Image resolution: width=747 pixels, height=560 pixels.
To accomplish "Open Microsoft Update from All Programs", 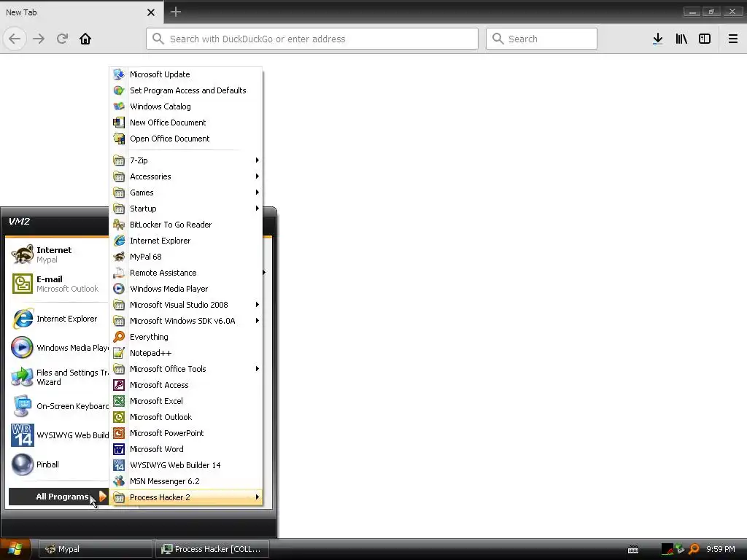I will (186, 74).
